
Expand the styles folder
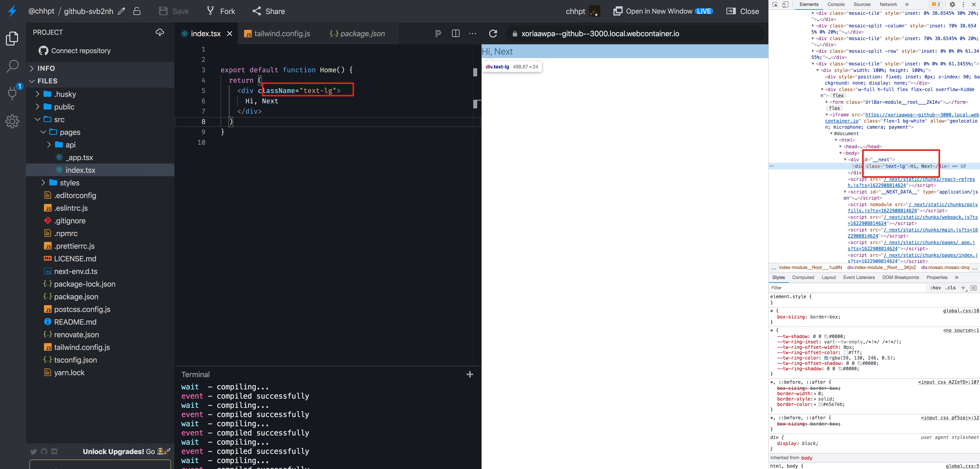100,183
